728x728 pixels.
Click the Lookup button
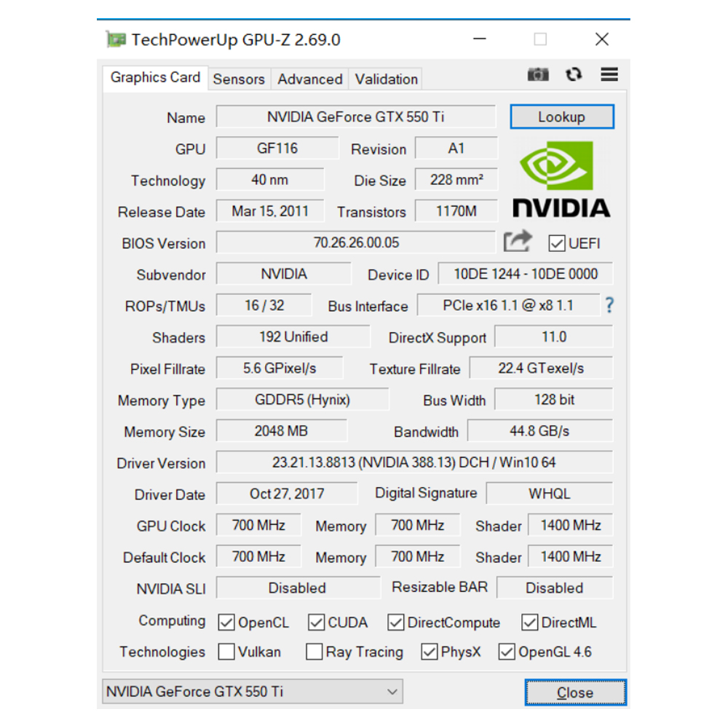(562, 116)
